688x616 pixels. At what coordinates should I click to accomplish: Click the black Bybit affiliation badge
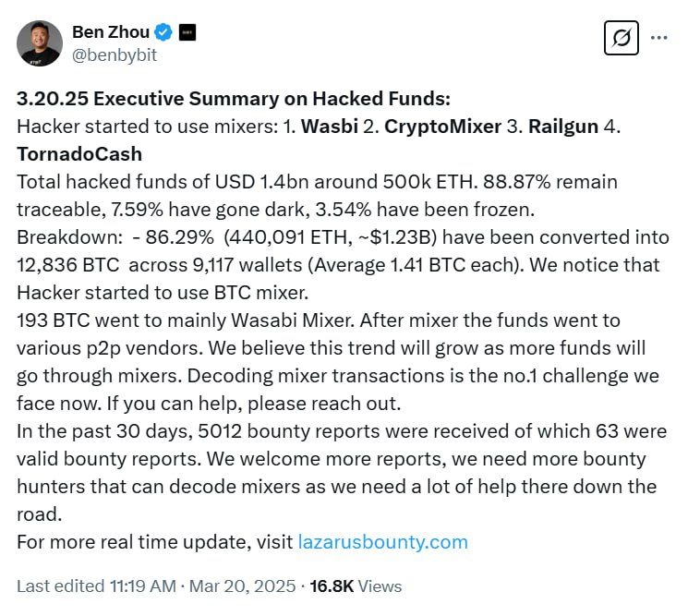coord(187,32)
